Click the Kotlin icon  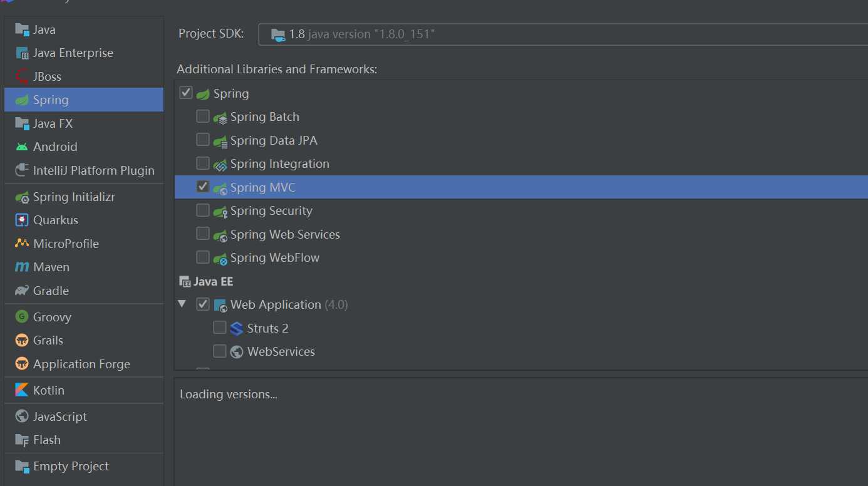tap(22, 390)
